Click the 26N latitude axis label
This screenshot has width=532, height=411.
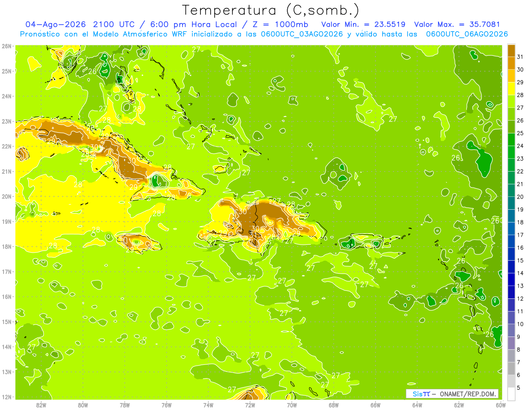pos(6,46)
